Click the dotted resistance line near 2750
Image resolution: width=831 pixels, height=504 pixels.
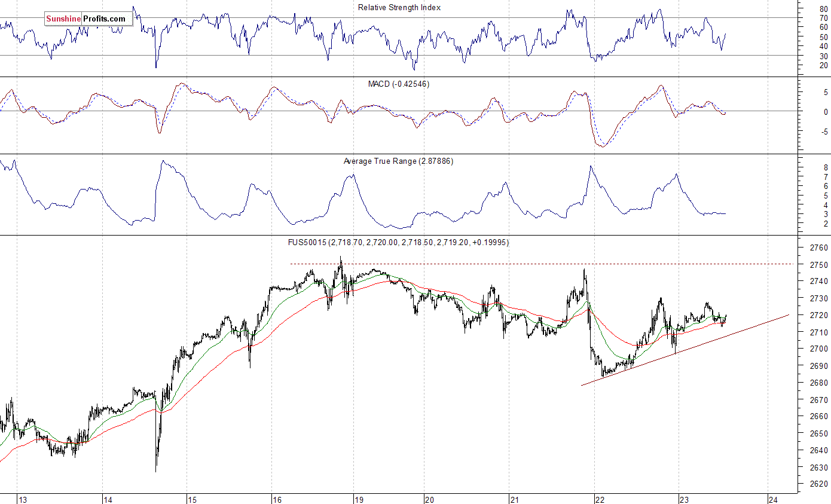coord(542,264)
